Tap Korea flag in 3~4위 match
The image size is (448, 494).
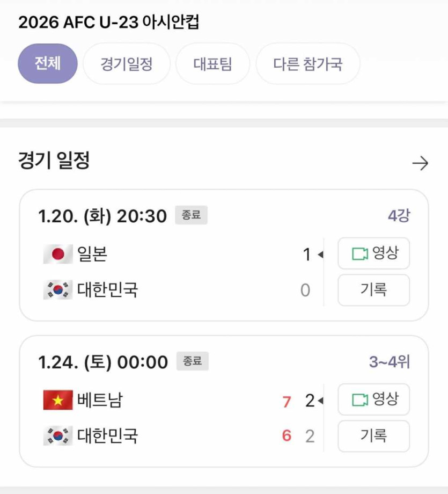(57, 435)
